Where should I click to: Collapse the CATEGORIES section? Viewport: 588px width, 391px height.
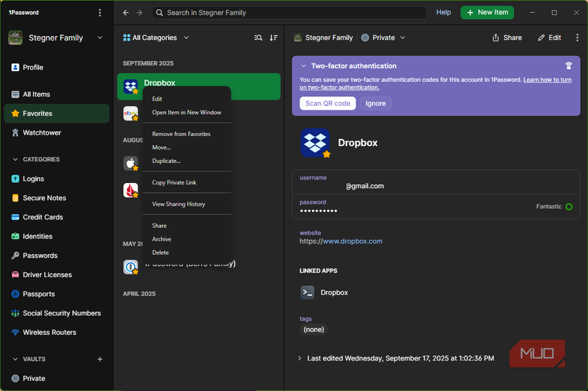(16, 160)
